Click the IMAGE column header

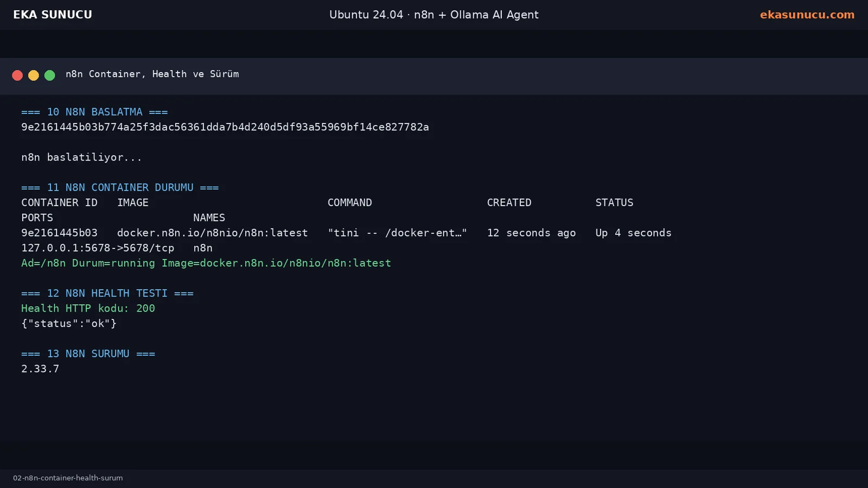(x=133, y=202)
